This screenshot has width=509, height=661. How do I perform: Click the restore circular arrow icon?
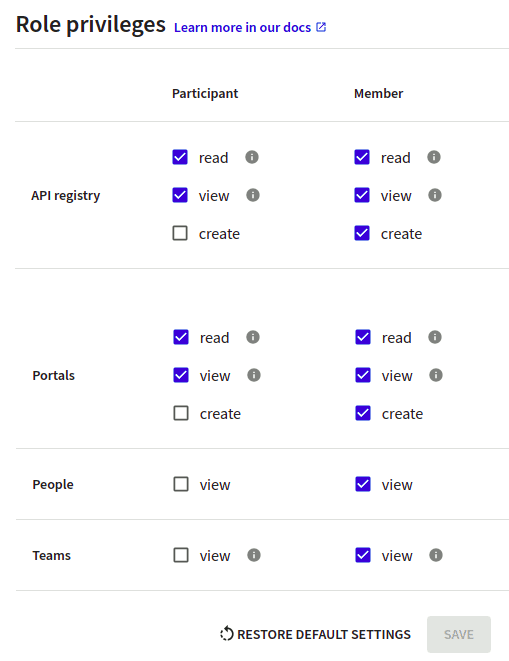(x=226, y=634)
